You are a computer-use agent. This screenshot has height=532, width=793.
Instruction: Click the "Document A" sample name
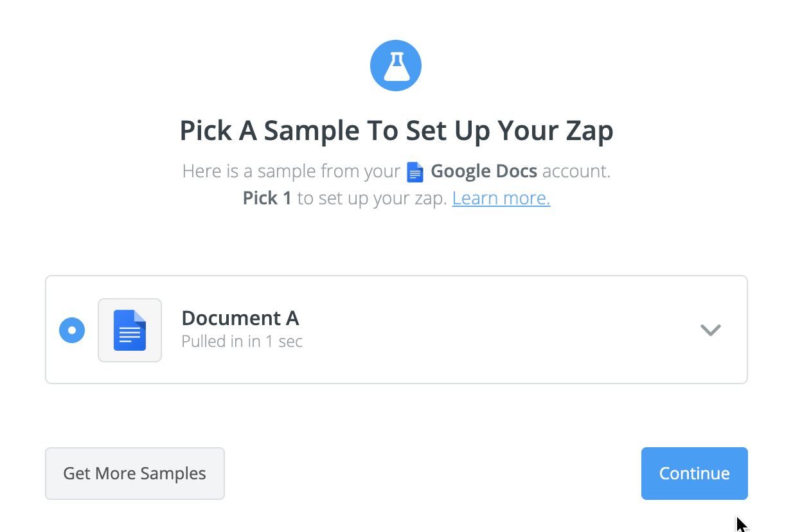(240, 318)
